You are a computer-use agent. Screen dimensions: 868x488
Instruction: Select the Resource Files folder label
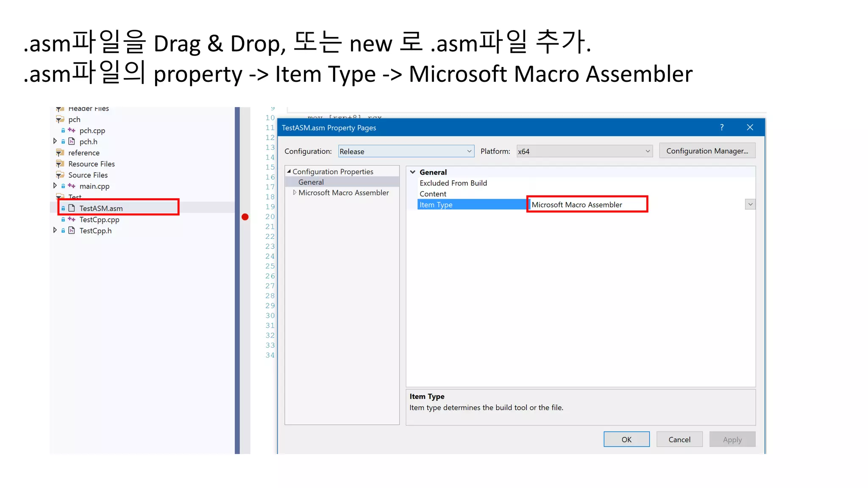[x=92, y=164]
